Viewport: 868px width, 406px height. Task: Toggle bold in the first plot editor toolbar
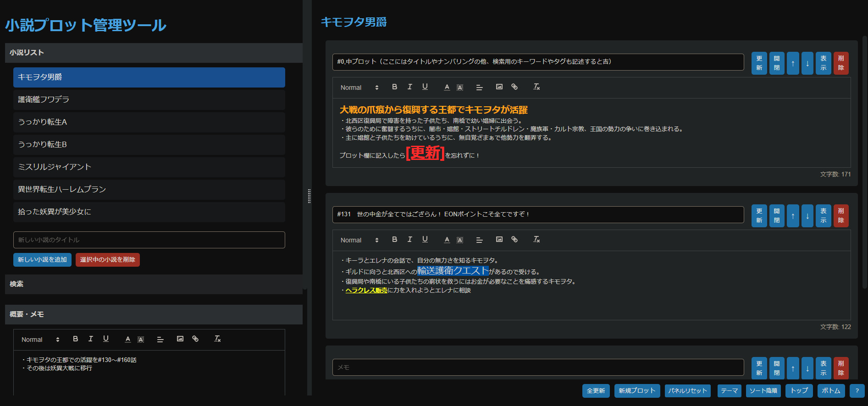click(x=394, y=87)
